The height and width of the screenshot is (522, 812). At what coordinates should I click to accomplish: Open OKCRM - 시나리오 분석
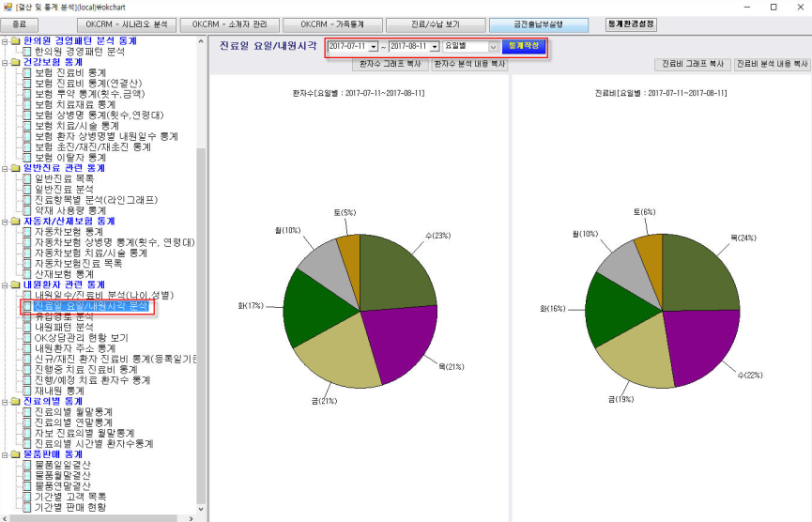[x=127, y=24]
